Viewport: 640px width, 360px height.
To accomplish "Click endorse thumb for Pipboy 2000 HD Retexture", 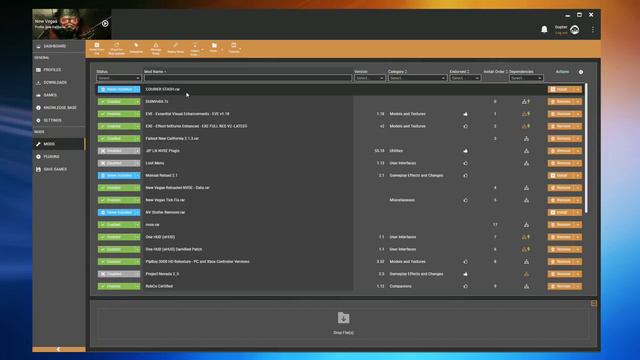I will click(x=465, y=262).
